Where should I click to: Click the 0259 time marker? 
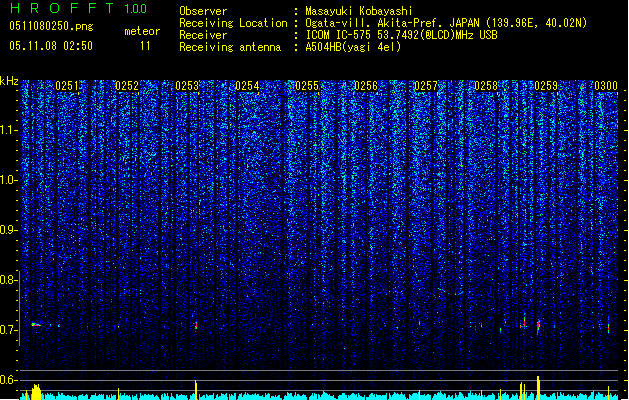coord(546,86)
